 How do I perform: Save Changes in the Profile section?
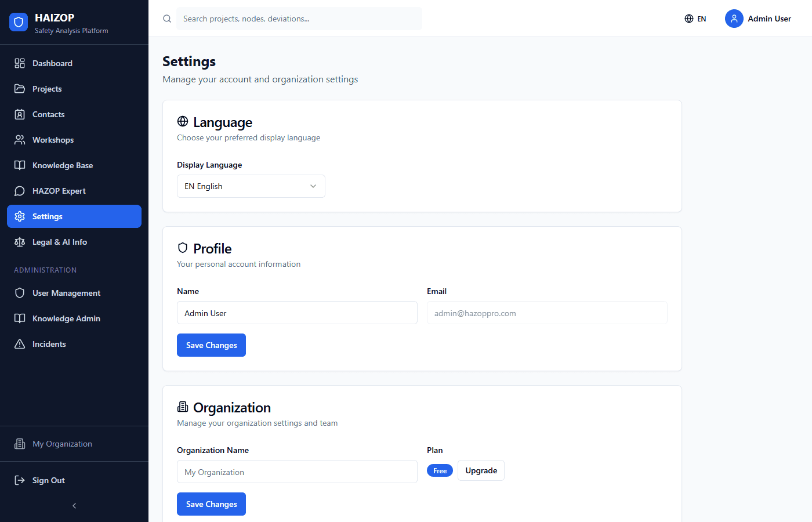[211, 345]
